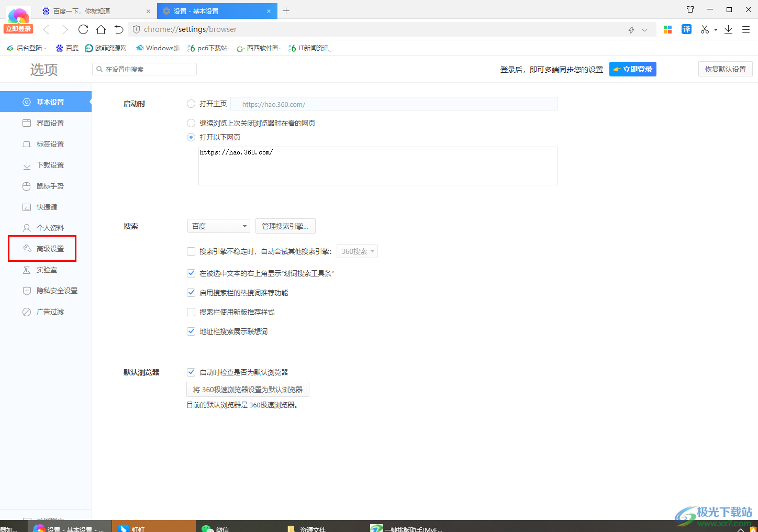Click the 钉钉 taskbar item
The width and height of the screenshot is (758, 532).
(x=153, y=526)
